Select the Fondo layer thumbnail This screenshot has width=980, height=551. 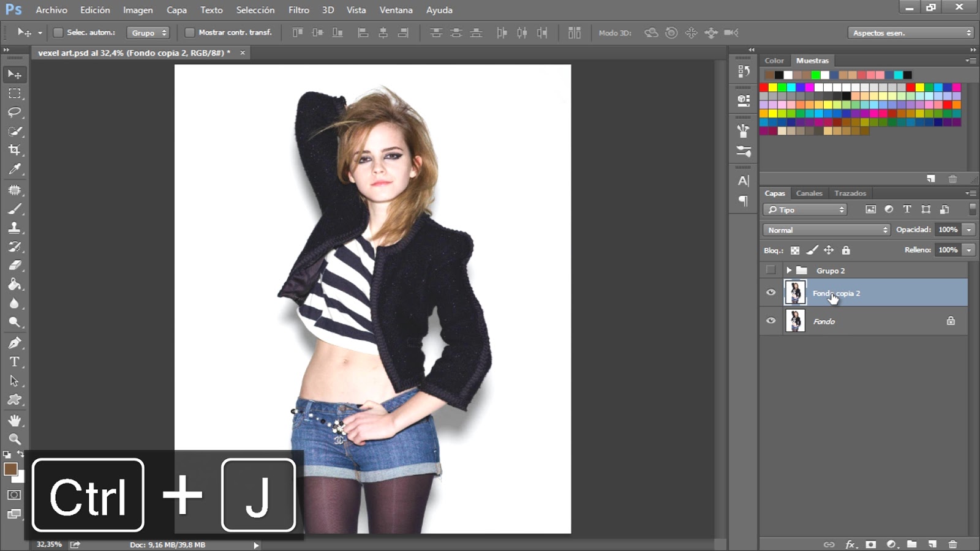click(x=795, y=321)
